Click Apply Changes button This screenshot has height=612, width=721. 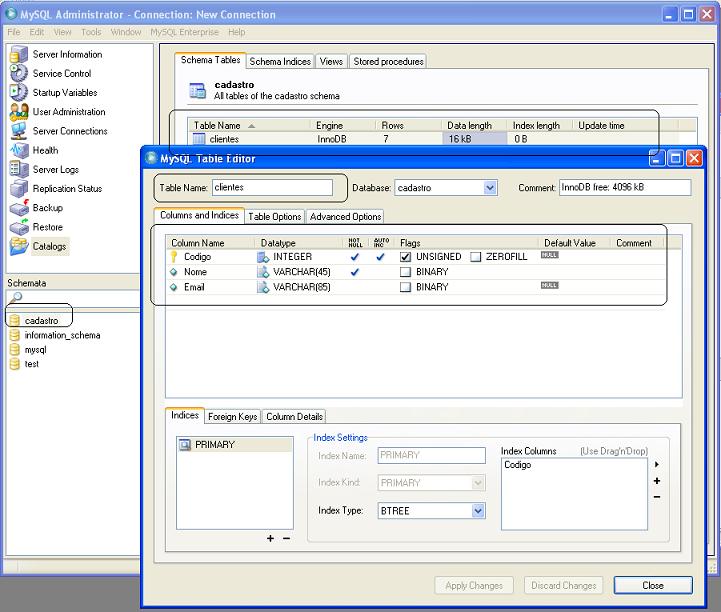pyautogui.click(x=474, y=585)
